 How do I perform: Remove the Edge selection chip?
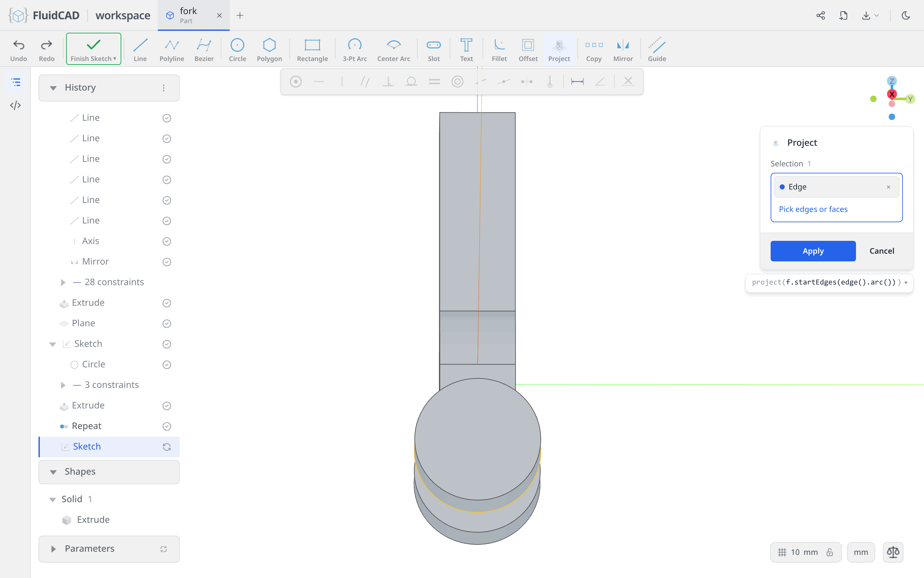click(888, 187)
